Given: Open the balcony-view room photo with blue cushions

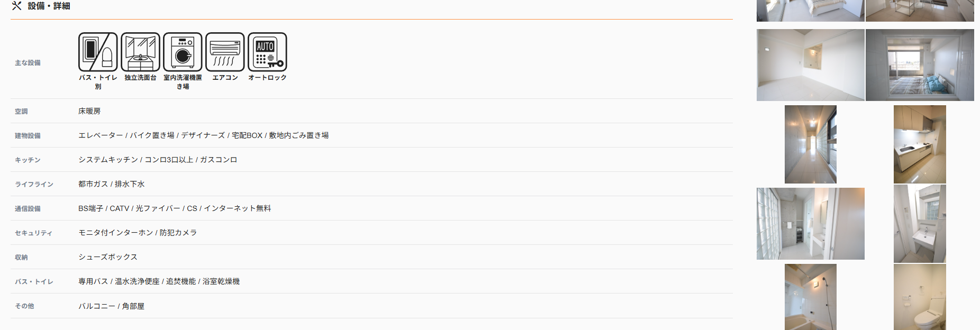Looking at the screenshot, I should point(920,65).
